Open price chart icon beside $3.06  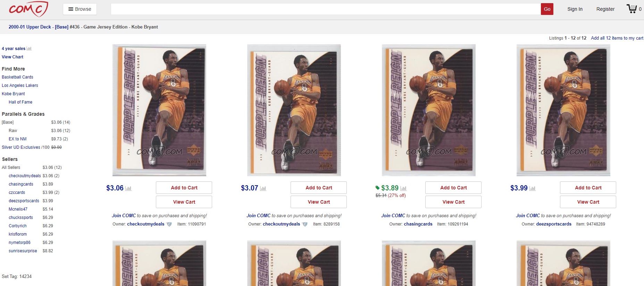click(x=128, y=188)
